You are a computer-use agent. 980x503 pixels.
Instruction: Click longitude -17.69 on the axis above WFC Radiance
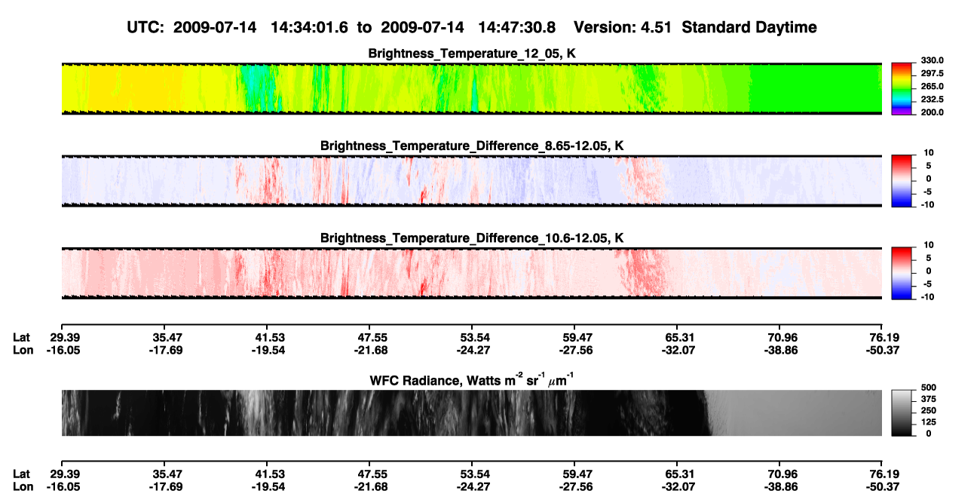click(165, 350)
